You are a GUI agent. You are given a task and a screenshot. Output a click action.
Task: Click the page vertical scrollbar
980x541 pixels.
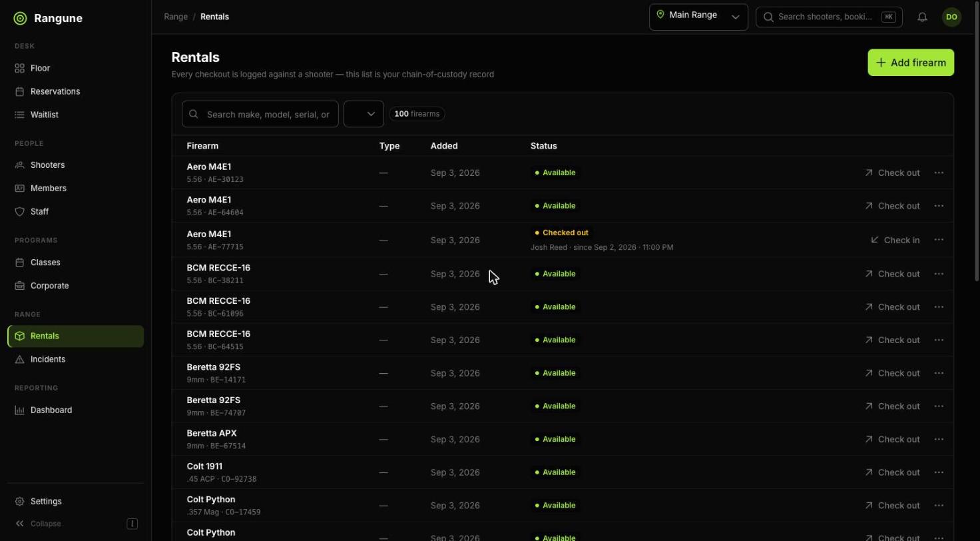click(977, 141)
